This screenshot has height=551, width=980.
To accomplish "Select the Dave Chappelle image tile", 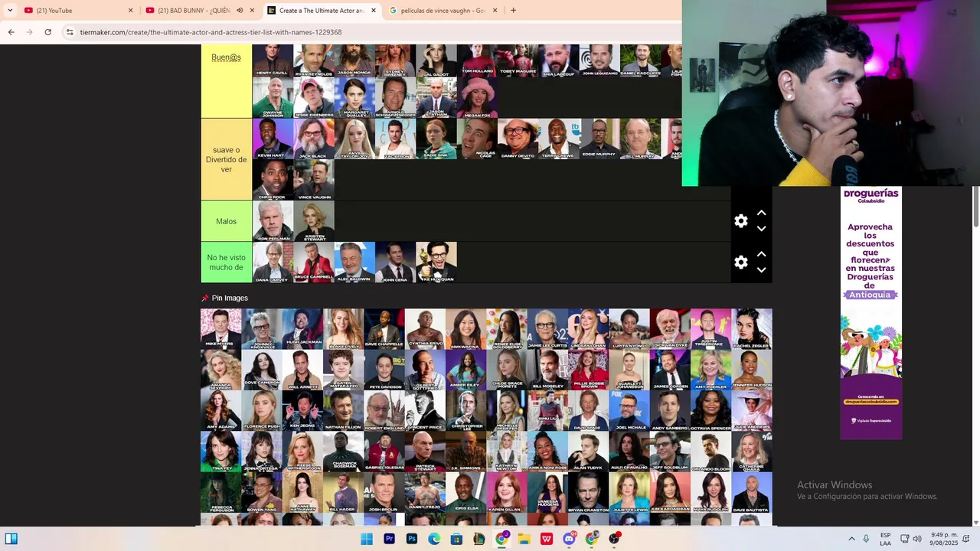I will pyautogui.click(x=384, y=329).
